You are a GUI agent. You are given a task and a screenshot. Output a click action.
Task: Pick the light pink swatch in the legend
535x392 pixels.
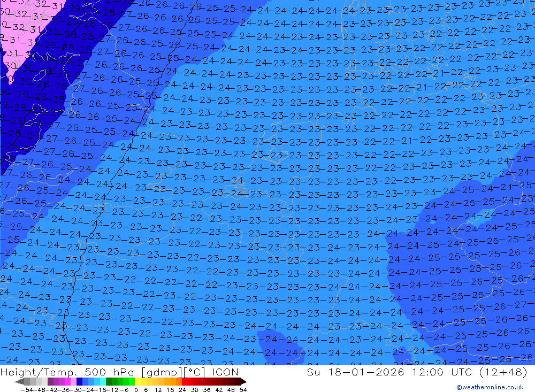(73, 381)
